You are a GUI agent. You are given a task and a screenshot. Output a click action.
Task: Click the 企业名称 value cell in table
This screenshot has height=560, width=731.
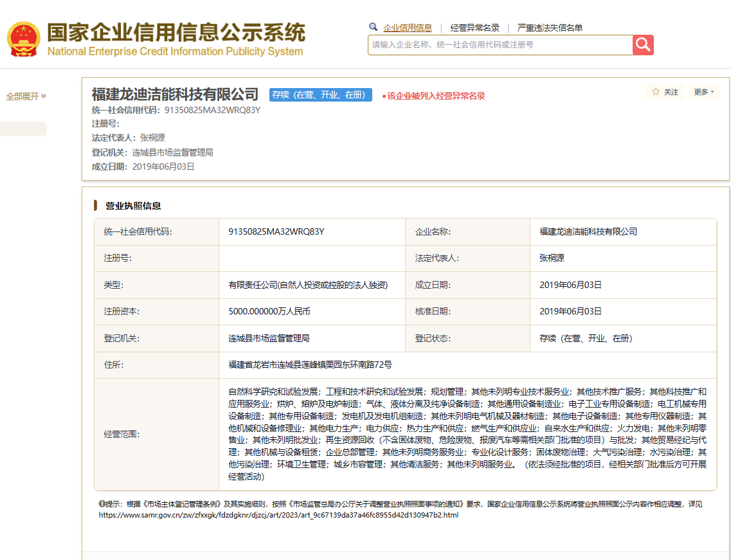[623, 231]
